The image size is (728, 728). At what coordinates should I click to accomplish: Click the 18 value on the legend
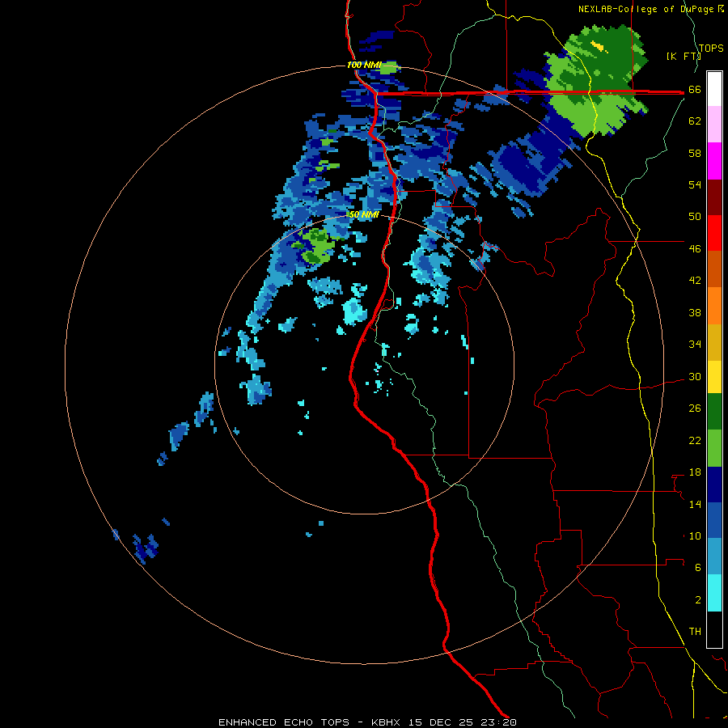pyautogui.click(x=695, y=472)
